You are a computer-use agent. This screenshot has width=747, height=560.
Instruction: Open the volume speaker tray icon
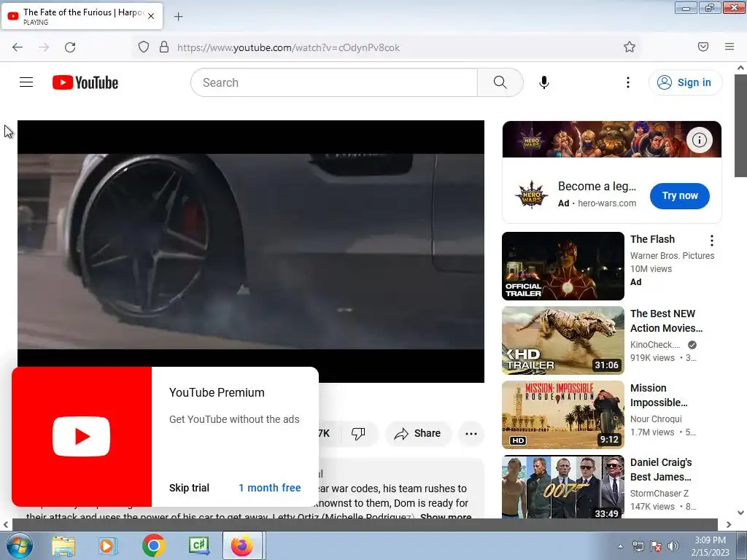click(x=673, y=546)
